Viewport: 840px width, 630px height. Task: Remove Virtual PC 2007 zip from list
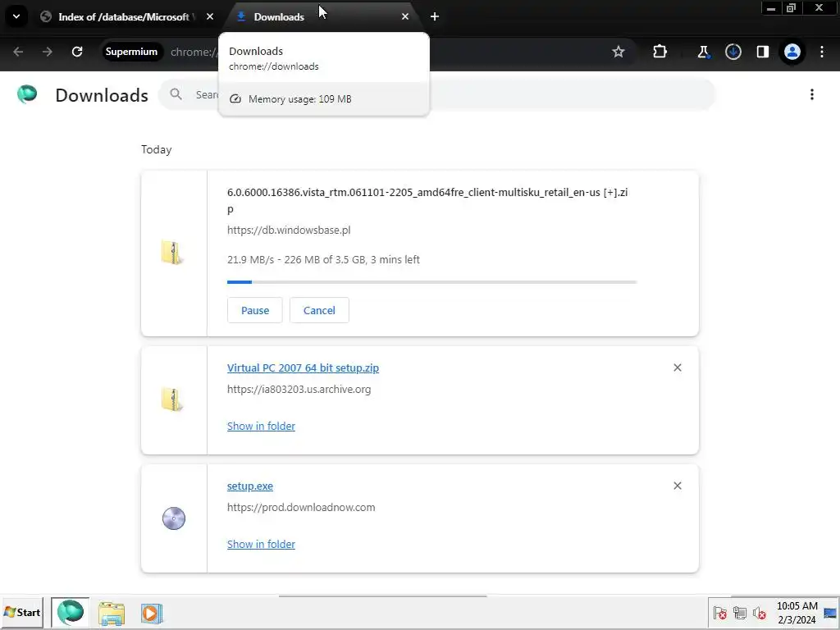point(677,367)
